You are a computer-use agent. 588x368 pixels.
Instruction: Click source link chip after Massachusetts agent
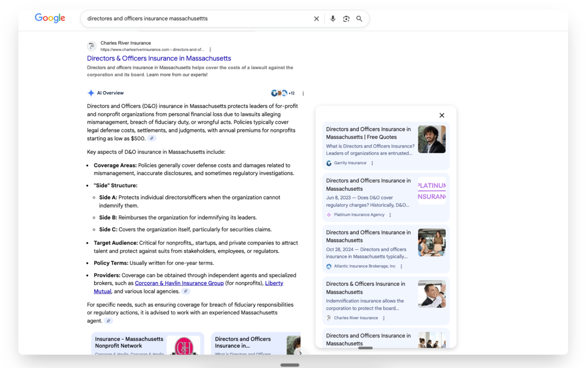point(108,321)
